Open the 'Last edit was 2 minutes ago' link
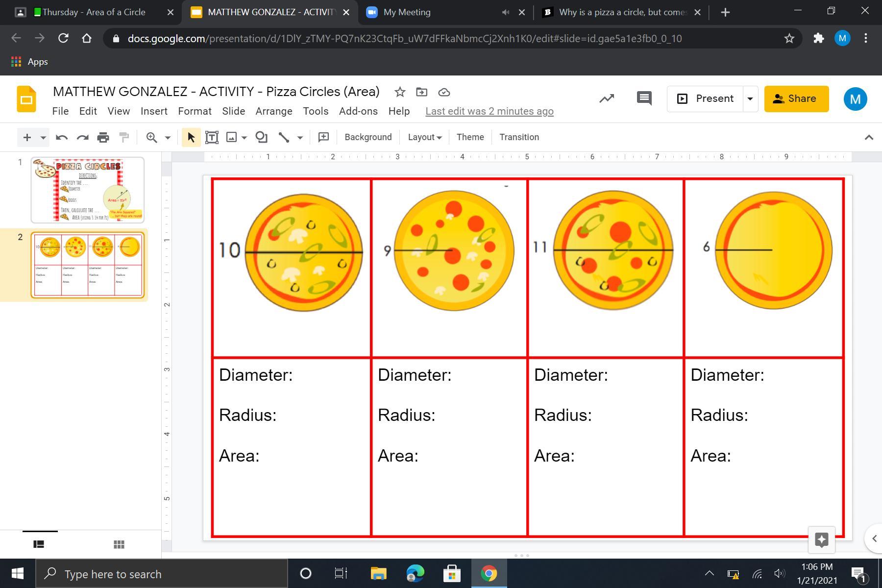The height and width of the screenshot is (588, 882). pyautogui.click(x=489, y=111)
